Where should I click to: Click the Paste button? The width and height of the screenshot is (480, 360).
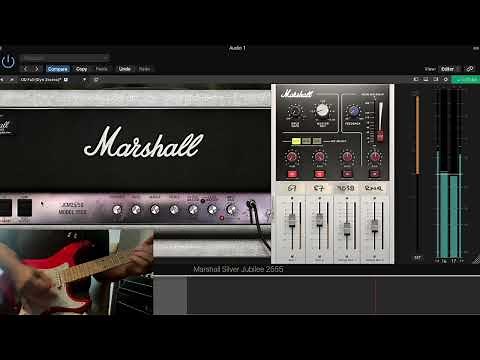(102, 69)
